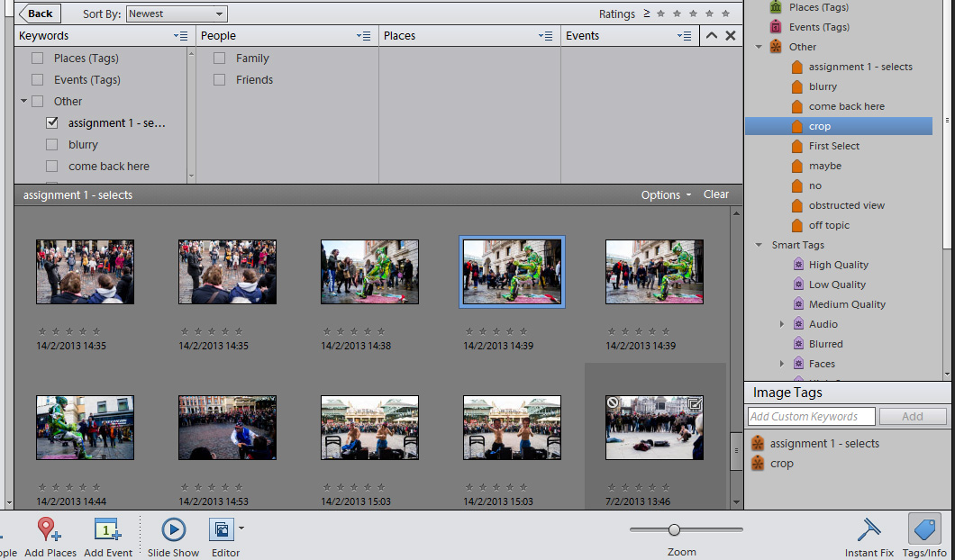
Task: Click Clear to remove the filter
Action: click(x=715, y=194)
